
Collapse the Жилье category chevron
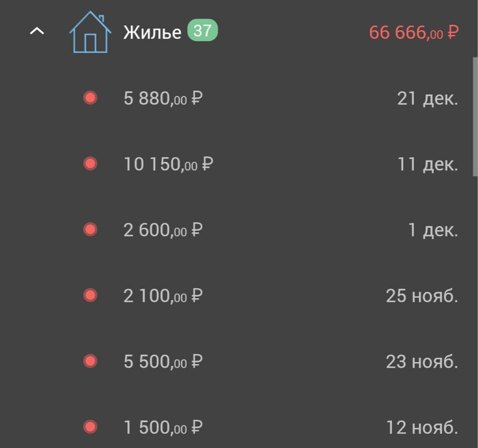point(38,31)
